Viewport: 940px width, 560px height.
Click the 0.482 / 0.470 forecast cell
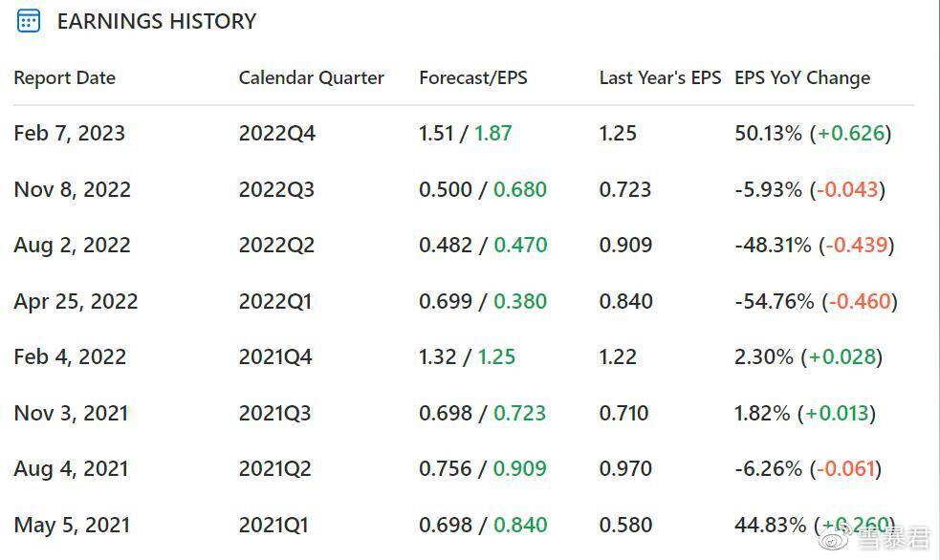point(483,245)
